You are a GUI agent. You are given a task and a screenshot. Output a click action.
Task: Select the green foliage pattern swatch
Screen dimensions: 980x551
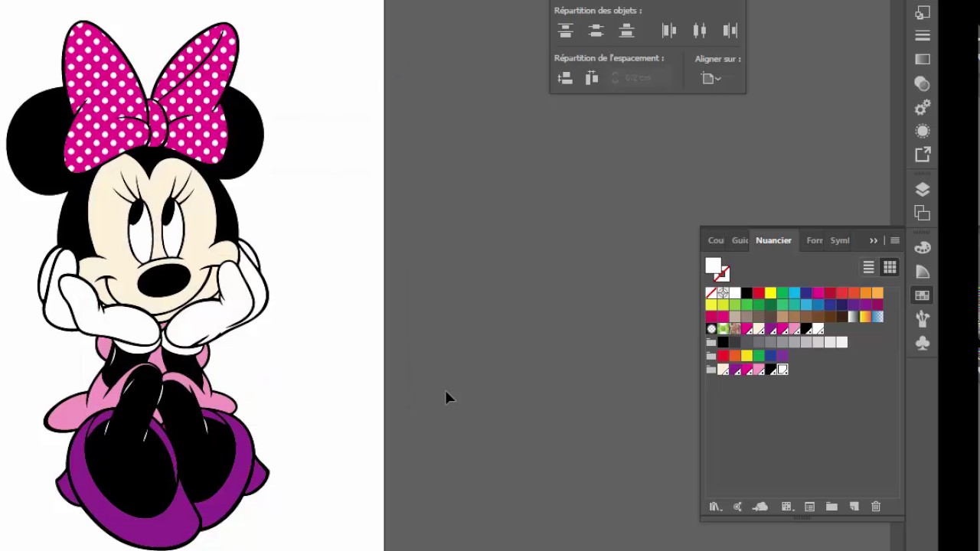pos(723,329)
